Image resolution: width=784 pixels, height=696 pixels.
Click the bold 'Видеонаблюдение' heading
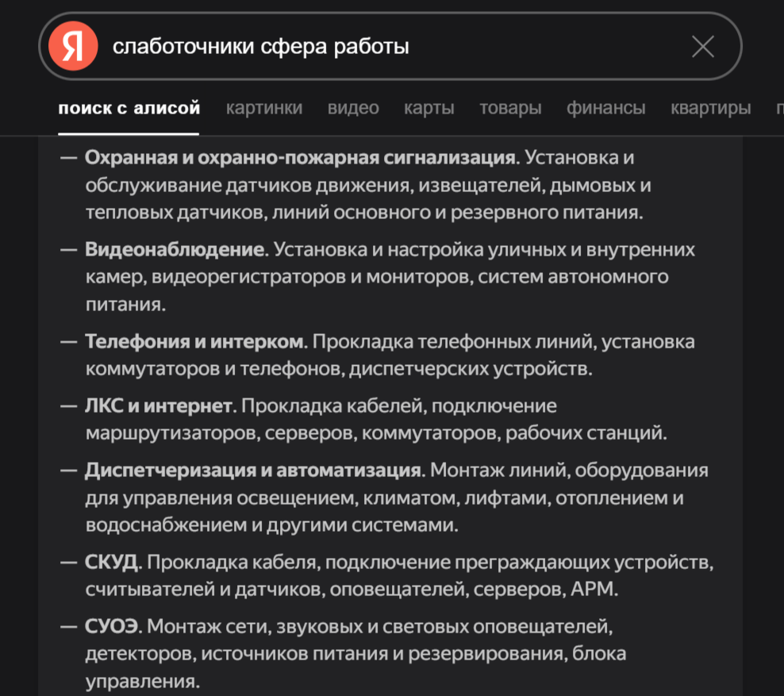[176, 249]
